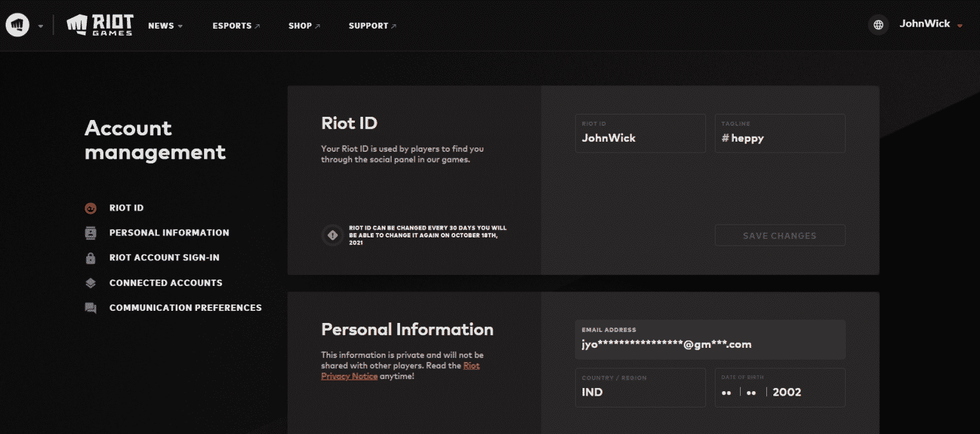This screenshot has width=980, height=434.
Task: Open the Esports link
Action: pos(236,26)
